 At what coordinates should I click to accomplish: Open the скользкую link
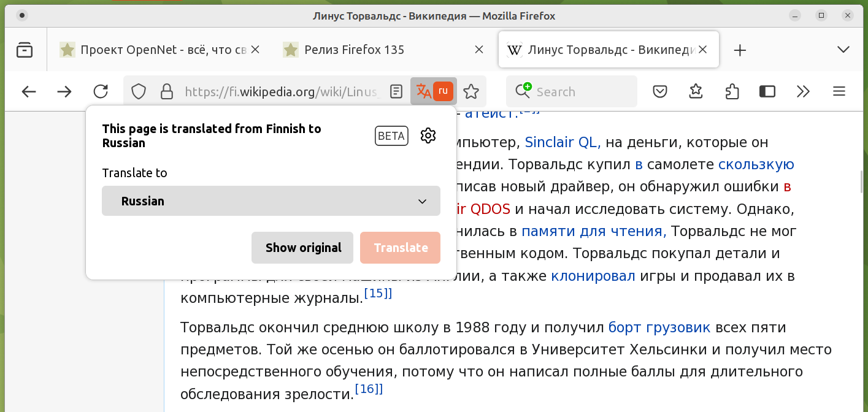(x=756, y=165)
